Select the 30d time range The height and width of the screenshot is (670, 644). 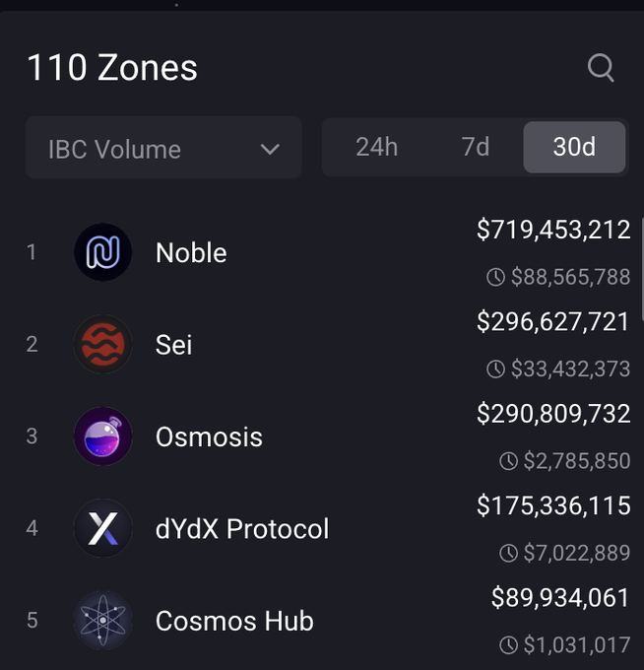pos(574,147)
